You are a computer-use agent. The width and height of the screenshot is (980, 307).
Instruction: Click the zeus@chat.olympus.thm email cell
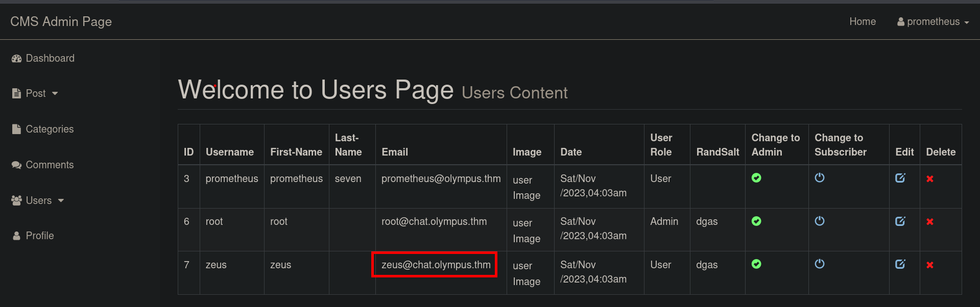[x=435, y=265]
